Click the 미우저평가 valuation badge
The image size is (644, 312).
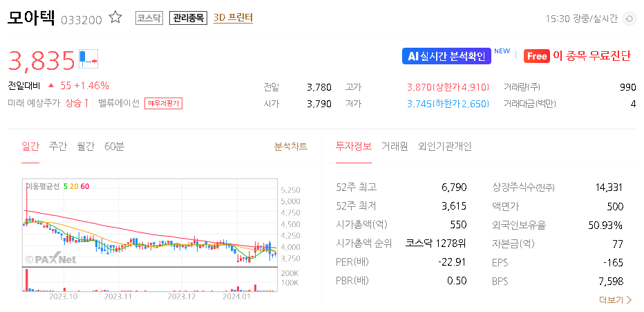(163, 104)
